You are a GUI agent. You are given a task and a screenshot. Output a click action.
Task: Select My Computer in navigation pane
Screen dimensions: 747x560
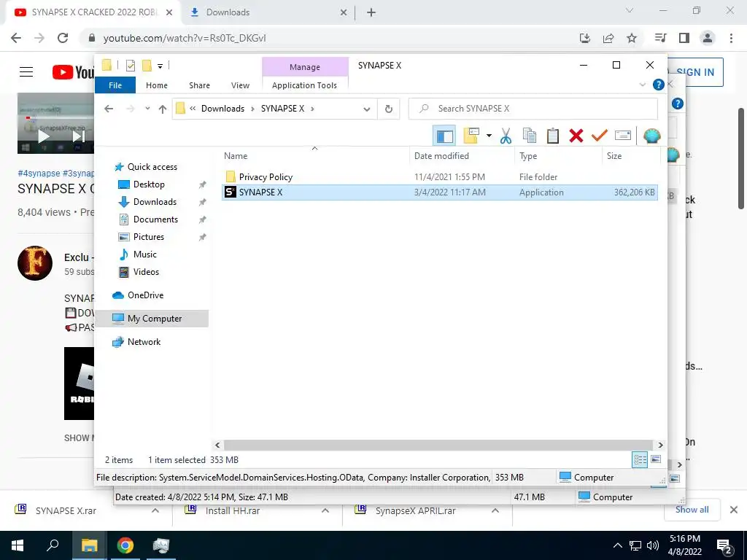pos(152,319)
